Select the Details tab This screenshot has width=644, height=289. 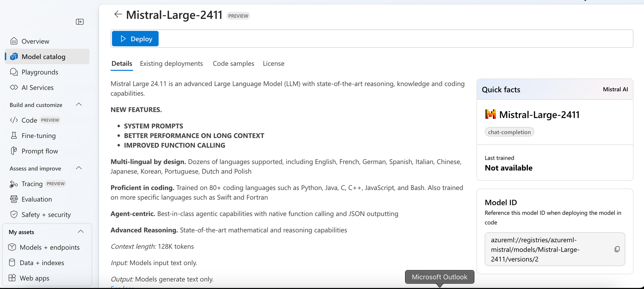pos(122,64)
